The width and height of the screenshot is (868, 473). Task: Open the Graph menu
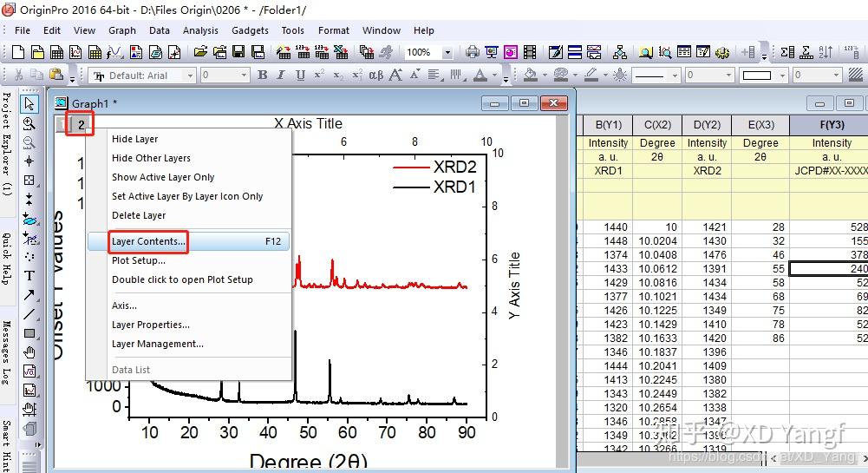pos(121,30)
